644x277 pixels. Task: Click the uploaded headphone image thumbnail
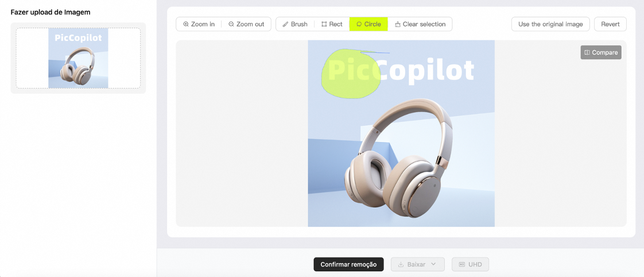[x=78, y=58]
